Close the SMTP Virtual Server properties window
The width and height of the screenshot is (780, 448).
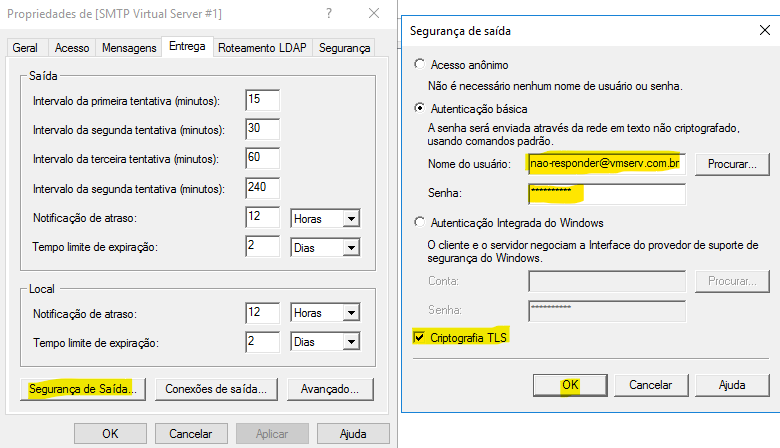pos(374,13)
